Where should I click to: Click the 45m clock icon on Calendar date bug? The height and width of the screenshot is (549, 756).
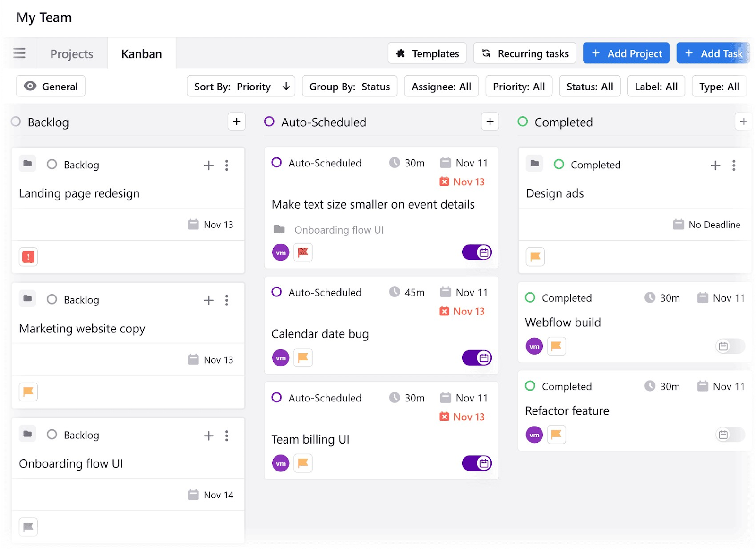pos(395,292)
